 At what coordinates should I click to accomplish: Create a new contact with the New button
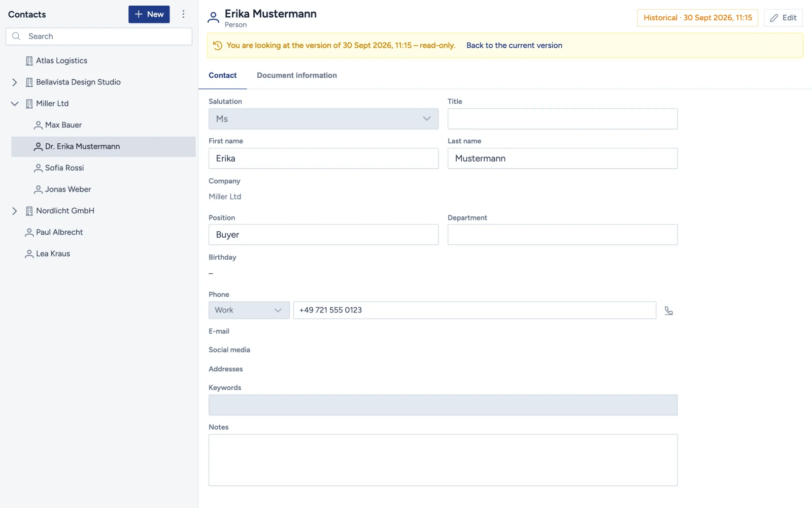(x=149, y=14)
